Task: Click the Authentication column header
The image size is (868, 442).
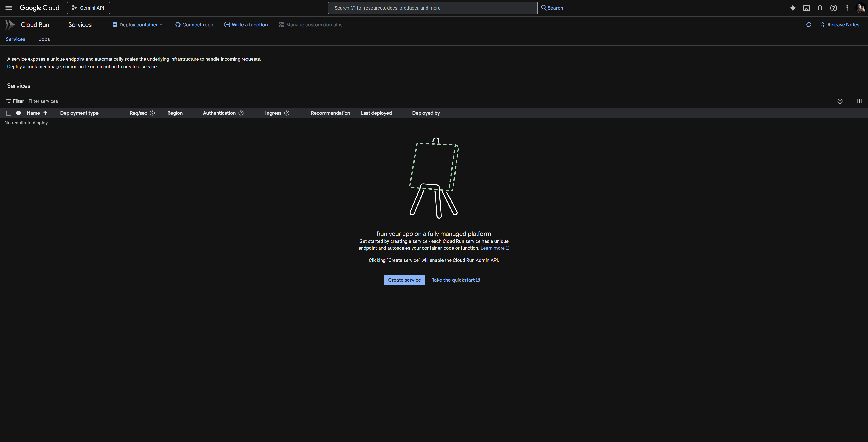Action: click(219, 113)
